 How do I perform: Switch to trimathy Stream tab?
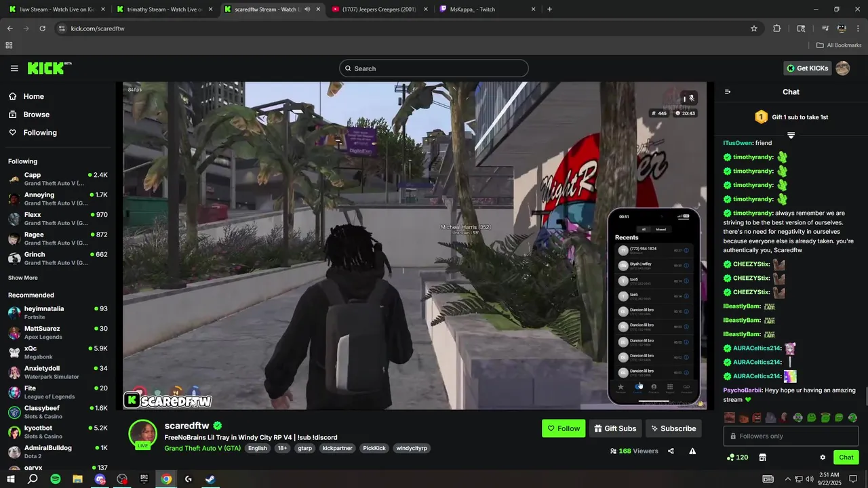(x=164, y=9)
